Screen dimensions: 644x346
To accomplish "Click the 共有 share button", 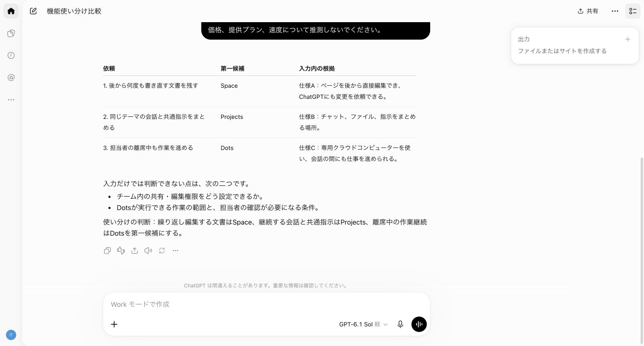I will coord(588,11).
